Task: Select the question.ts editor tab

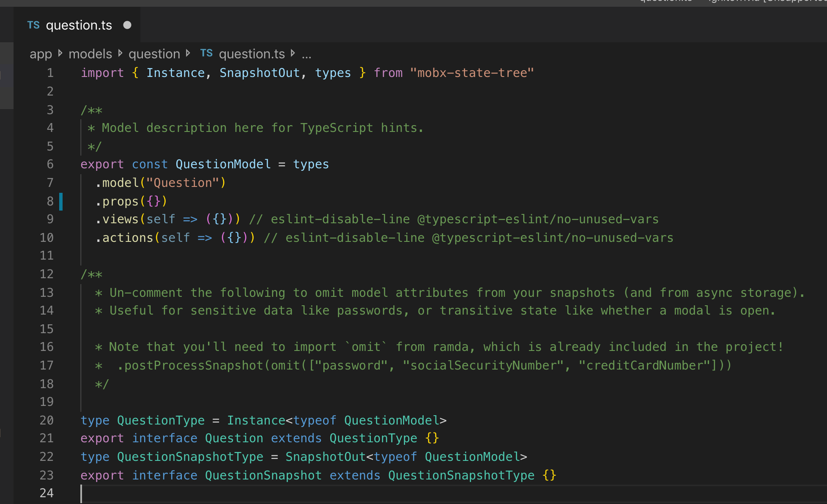Action: pos(79,25)
